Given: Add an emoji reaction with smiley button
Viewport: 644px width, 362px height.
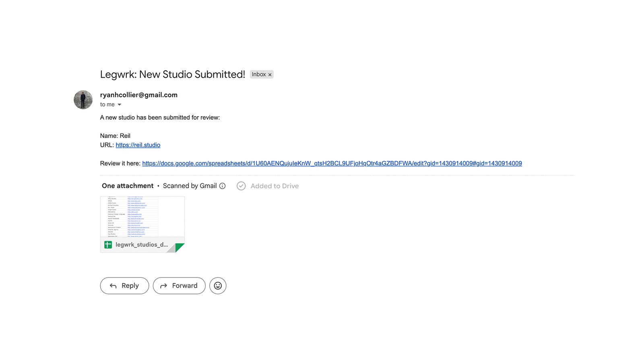Looking at the screenshot, I should 218,286.
